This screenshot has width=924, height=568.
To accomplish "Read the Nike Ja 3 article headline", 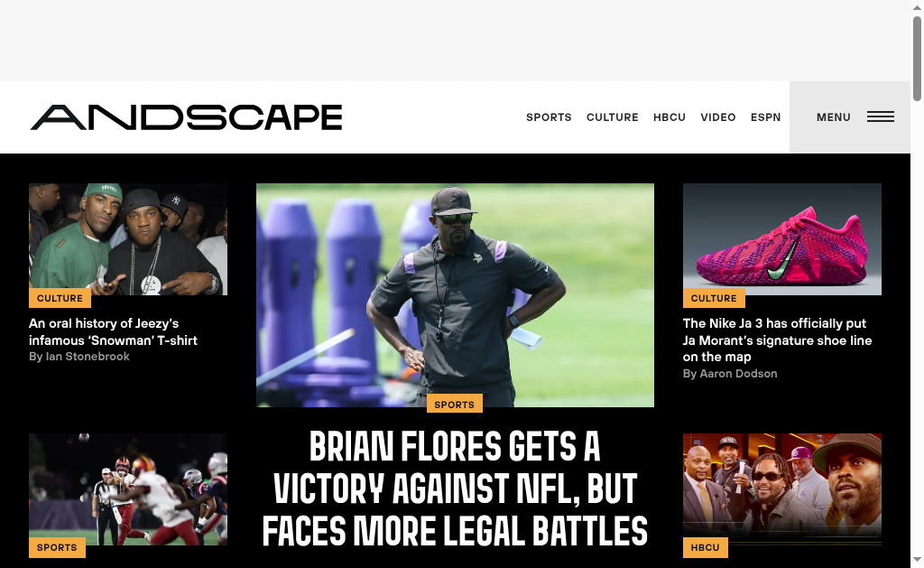I will coord(777,340).
